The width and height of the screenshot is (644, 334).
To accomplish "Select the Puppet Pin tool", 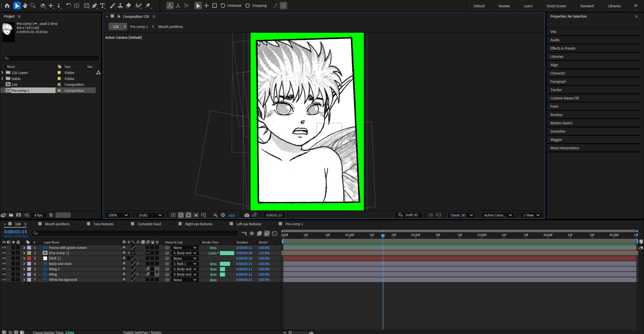I will [148, 6].
